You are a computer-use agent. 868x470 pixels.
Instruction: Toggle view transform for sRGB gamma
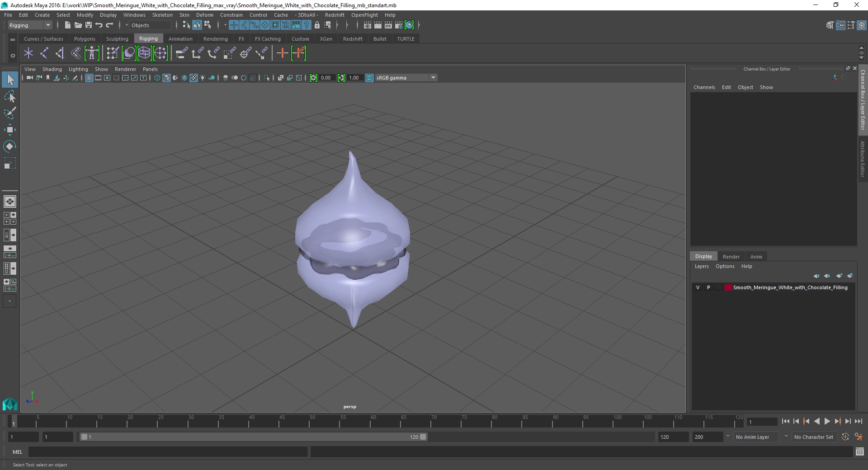click(x=369, y=78)
